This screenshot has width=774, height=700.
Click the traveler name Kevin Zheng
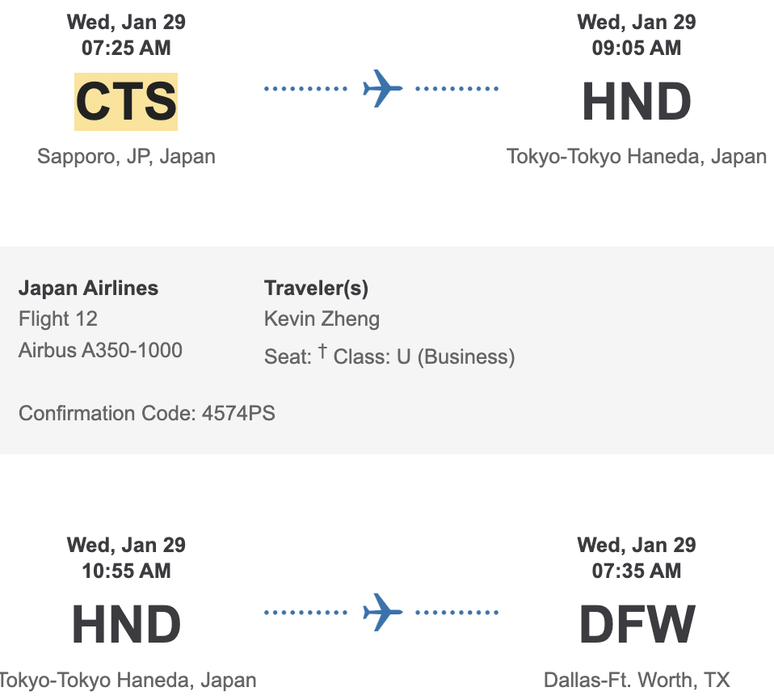click(322, 319)
